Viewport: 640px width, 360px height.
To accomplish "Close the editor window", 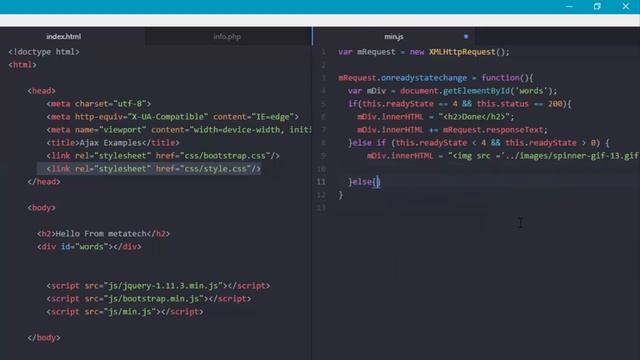I will point(625,7).
